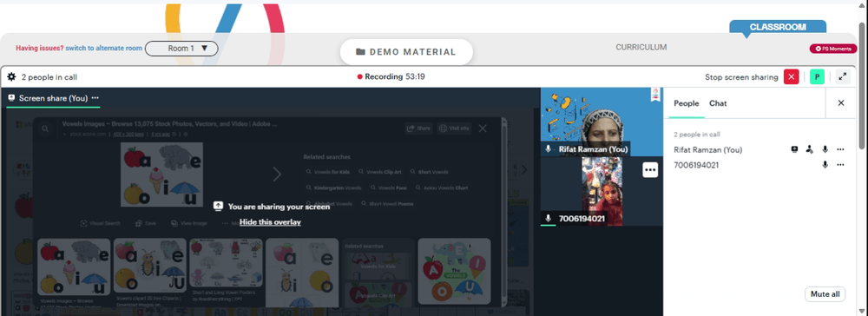Stop screen sharing with red X button
This screenshot has width=868, height=316.
coord(791,77)
